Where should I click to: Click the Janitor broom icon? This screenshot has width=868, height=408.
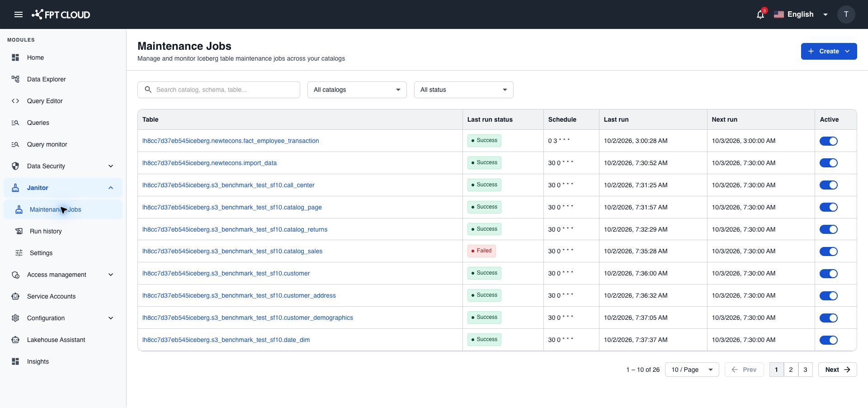pyautogui.click(x=15, y=188)
